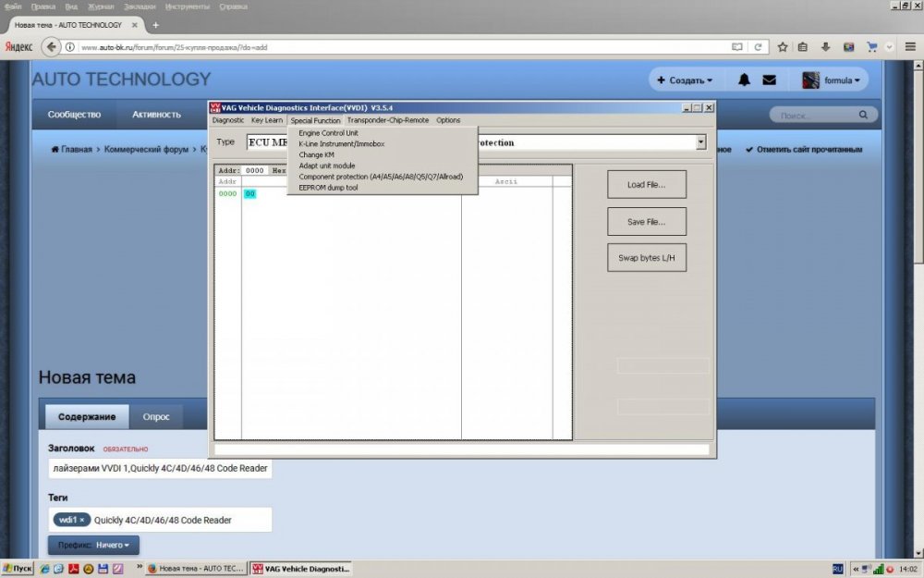Click the Заголовок title input field

[160, 468]
